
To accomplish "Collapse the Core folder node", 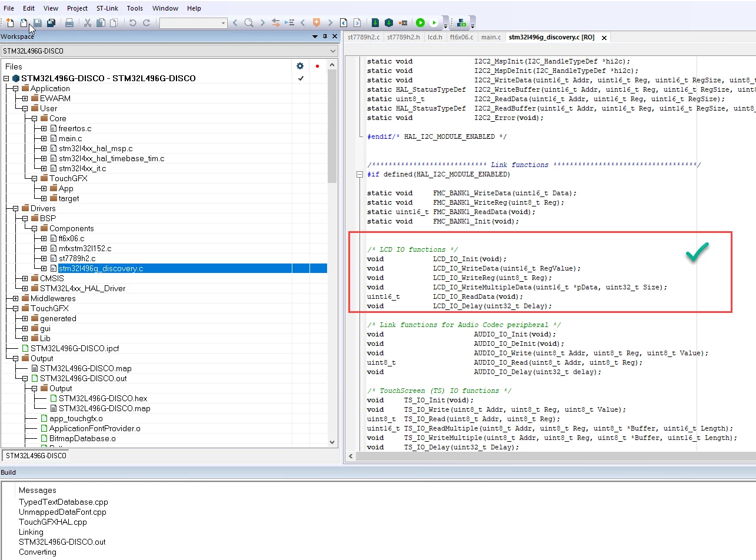I will (x=35, y=119).
